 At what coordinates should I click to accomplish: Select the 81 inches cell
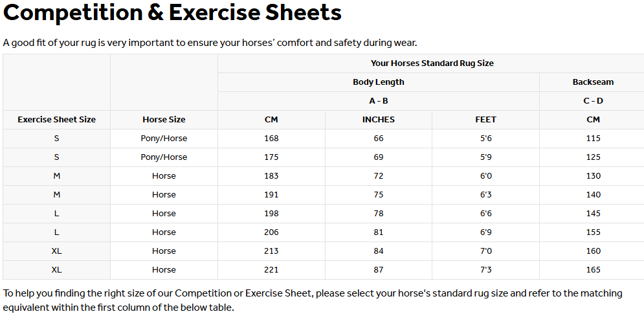(x=379, y=232)
